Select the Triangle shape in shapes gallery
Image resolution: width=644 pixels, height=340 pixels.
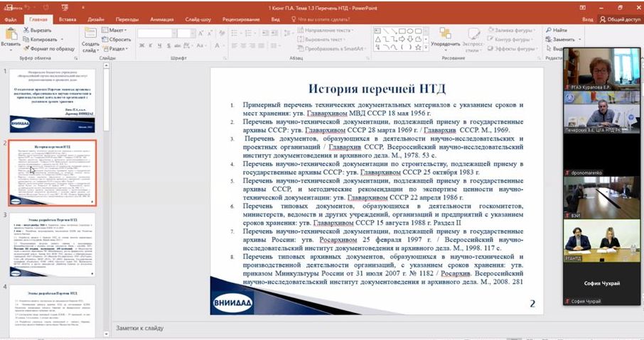click(377, 39)
